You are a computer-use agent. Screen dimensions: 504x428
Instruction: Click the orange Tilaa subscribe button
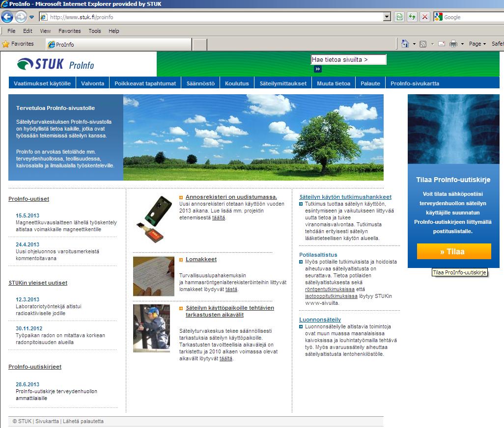[454, 251]
